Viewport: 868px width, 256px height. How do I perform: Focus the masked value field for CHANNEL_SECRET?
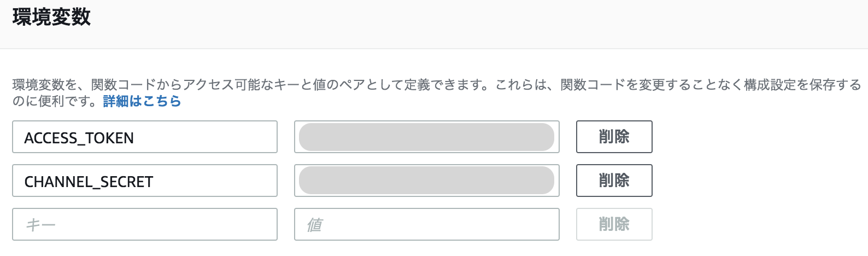pyautogui.click(x=426, y=181)
